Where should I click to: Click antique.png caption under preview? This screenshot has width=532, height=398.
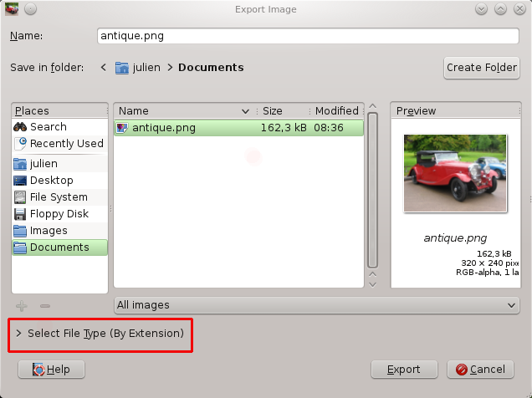455,238
